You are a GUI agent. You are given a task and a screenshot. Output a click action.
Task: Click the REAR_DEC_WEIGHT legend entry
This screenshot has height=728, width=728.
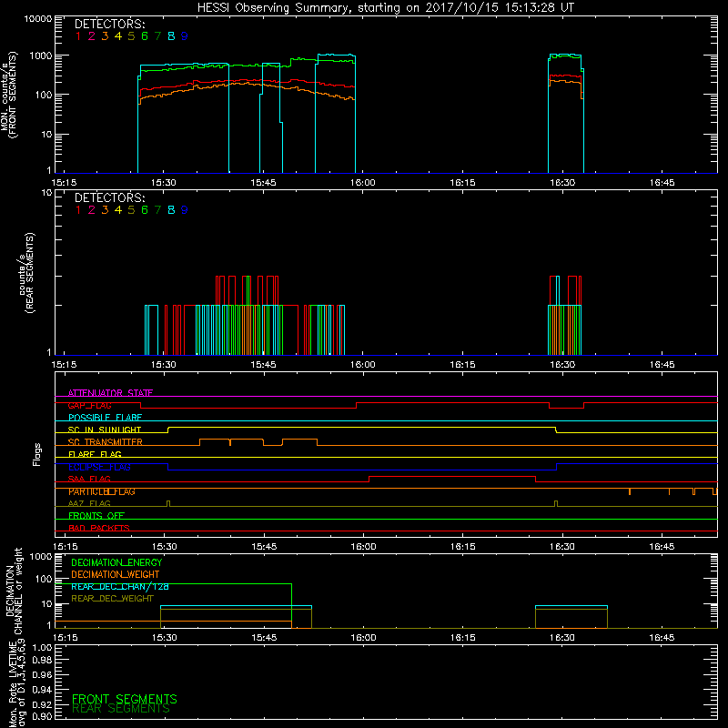(112, 599)
